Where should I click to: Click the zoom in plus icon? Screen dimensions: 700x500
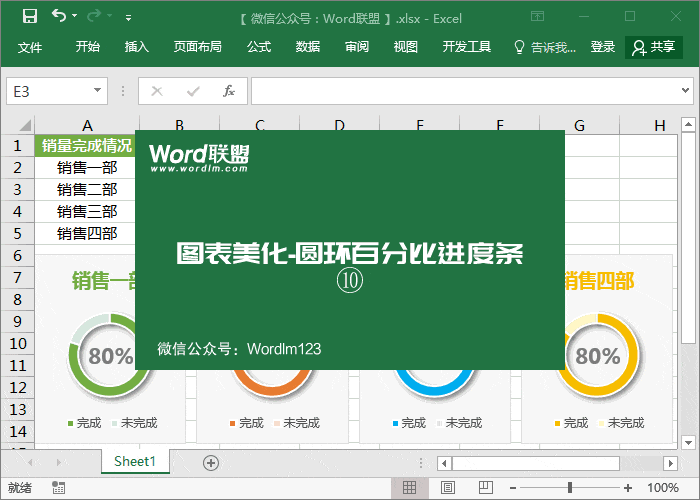[627, 488]
